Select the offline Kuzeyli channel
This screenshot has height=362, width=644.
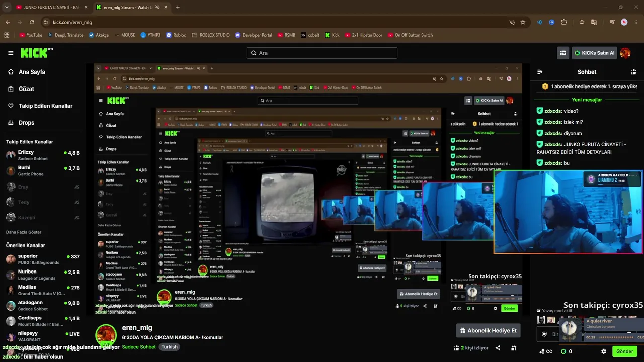click(43, 218)
